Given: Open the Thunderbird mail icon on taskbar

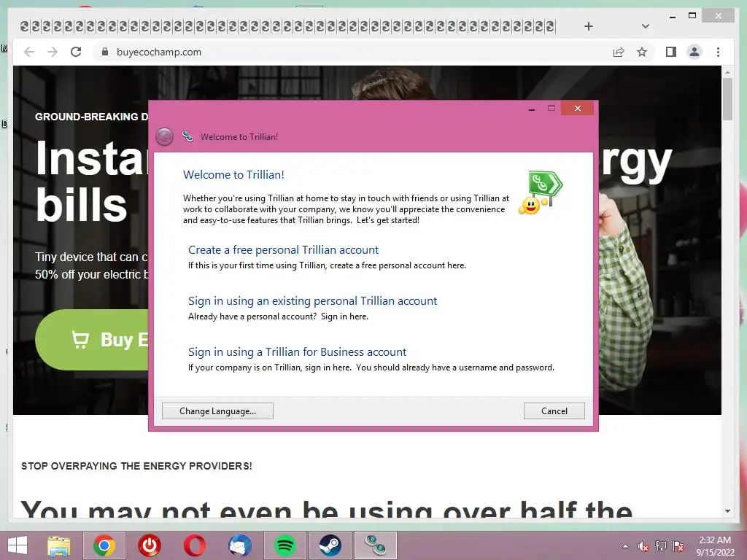Looking at the screenshot, I should (x=240, y=545).
